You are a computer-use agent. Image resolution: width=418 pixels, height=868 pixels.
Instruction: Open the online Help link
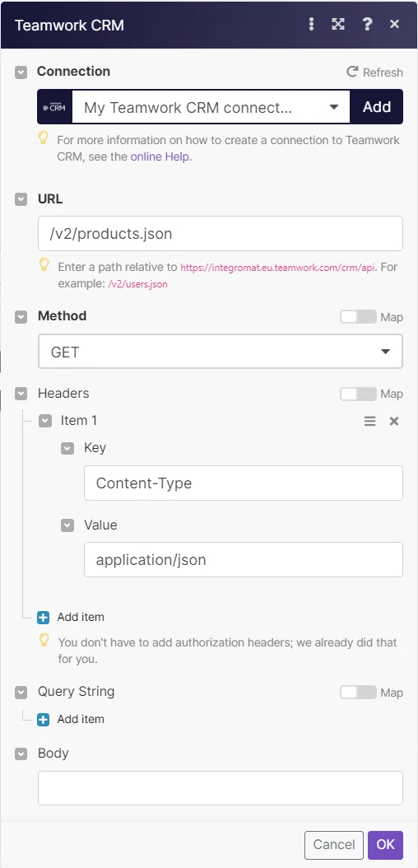(x=161, y=156)
